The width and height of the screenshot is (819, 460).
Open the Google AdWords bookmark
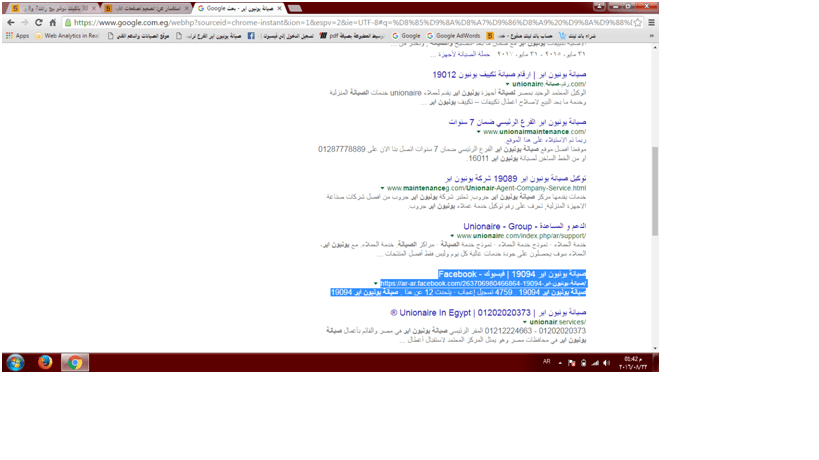point(453,36)
